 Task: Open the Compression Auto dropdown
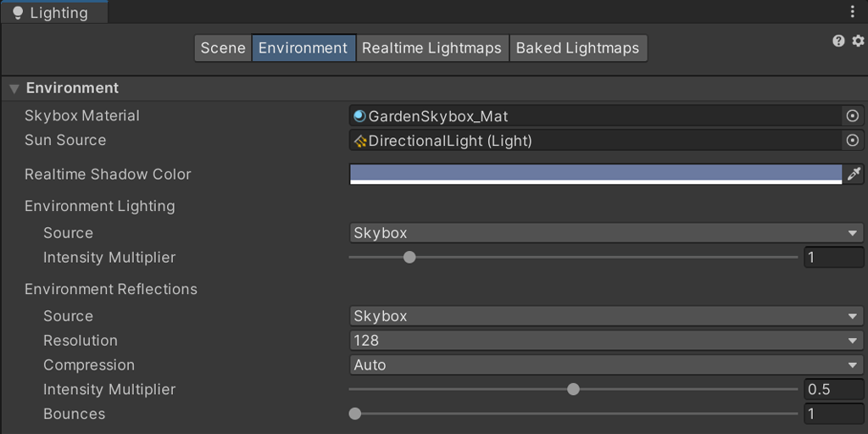point(605,365)
